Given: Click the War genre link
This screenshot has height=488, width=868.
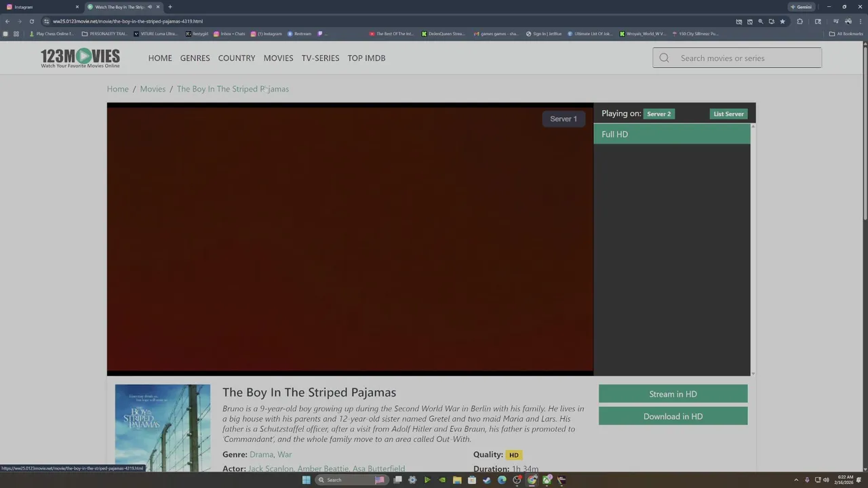Looking at the screenshot, I should (285, 455).
